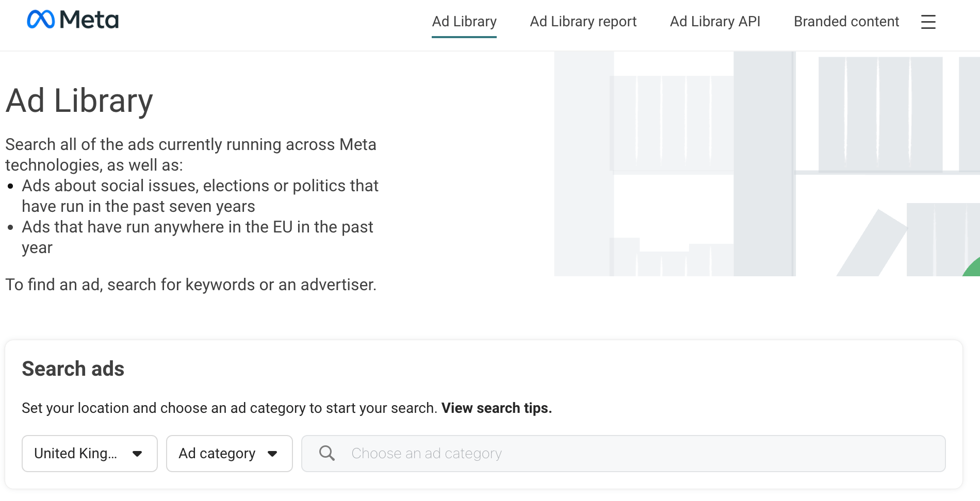Screen dimensions: 980x501
Task: Select the Ad Library tab
Action: pos(464,22)
